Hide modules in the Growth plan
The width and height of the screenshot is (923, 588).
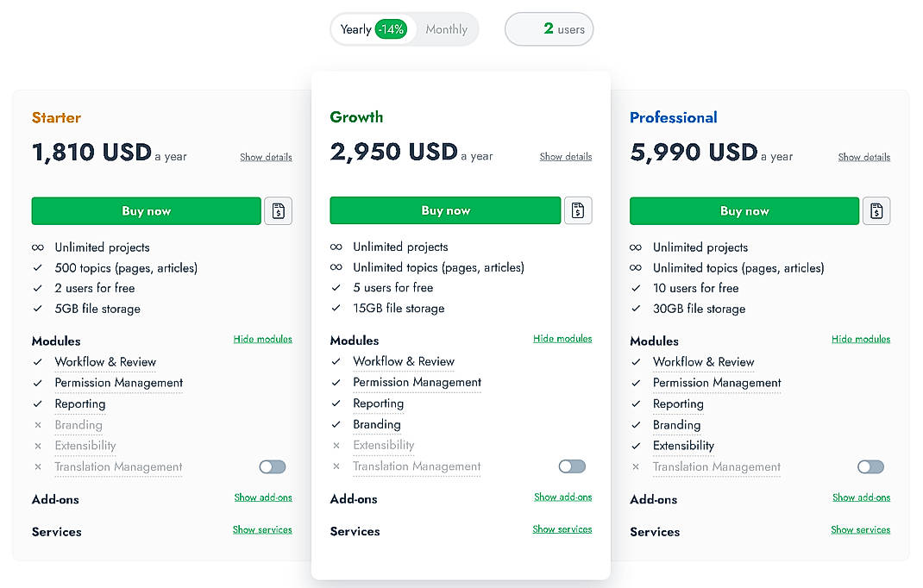(x=562, y=338)
